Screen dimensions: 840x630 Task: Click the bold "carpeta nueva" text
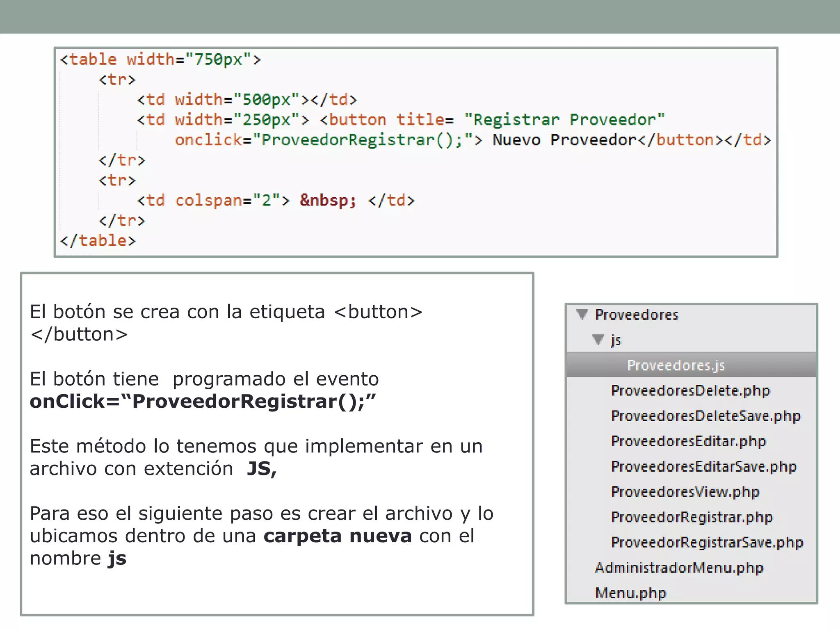coord(338,536)
